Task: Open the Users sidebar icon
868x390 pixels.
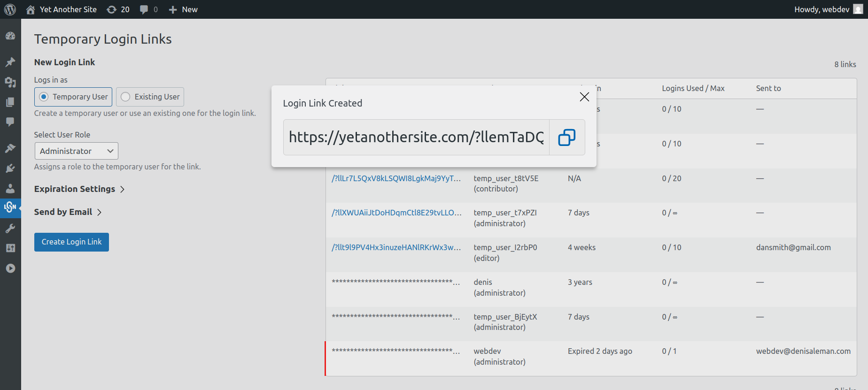Action: tap(10, 188)
